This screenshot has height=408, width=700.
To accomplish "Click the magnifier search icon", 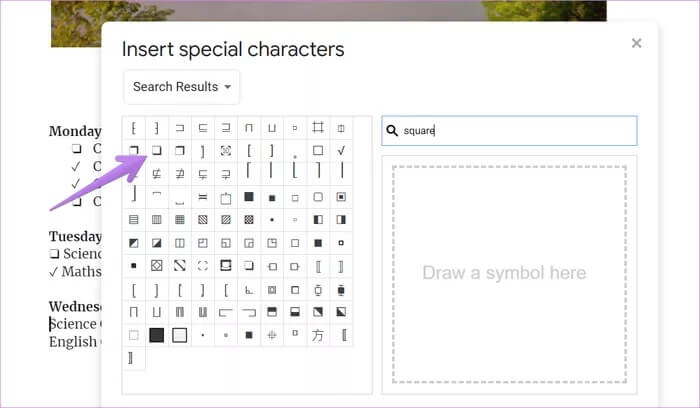I will tap(392, 130).
